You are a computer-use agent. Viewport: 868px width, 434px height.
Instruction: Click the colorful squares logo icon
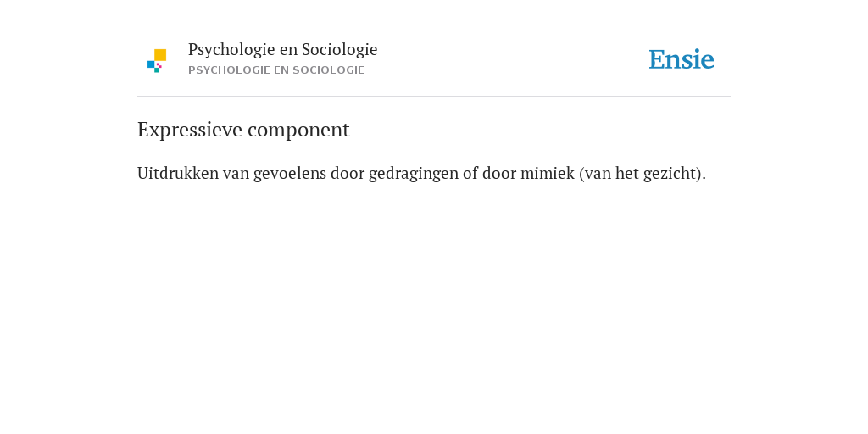157,61
